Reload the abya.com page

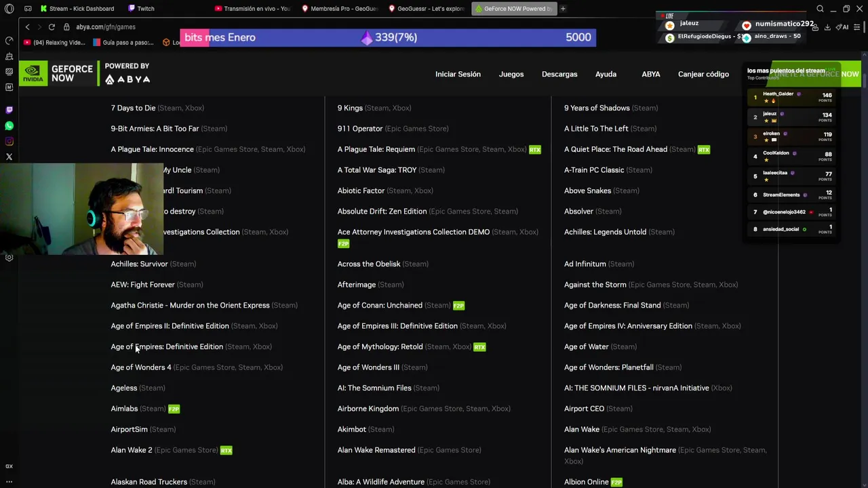click(x=52, y=26)
